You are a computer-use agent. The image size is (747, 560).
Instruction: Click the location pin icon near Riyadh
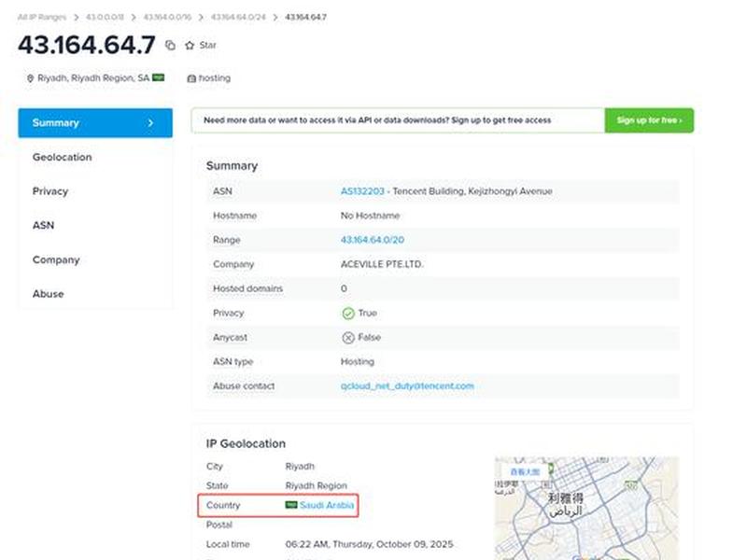pyautogui.click(x=30, y=78)
